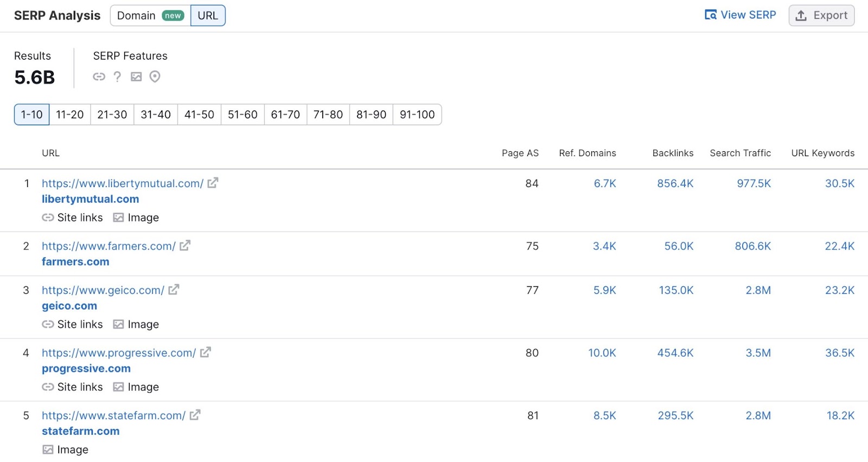Open geico.com 135.0K backlinks
The height and width of the screenshot is (462, 868).
pyautogui.click(x=676, y=290)
